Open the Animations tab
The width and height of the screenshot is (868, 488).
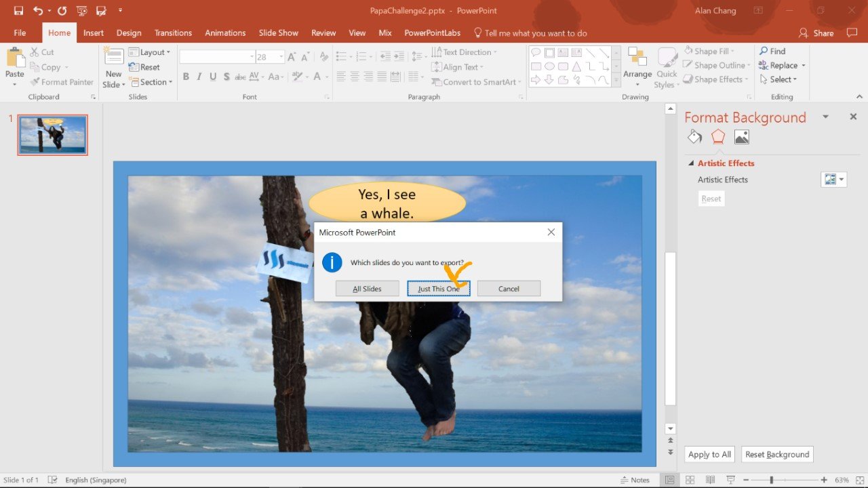(x=225, y=33)
